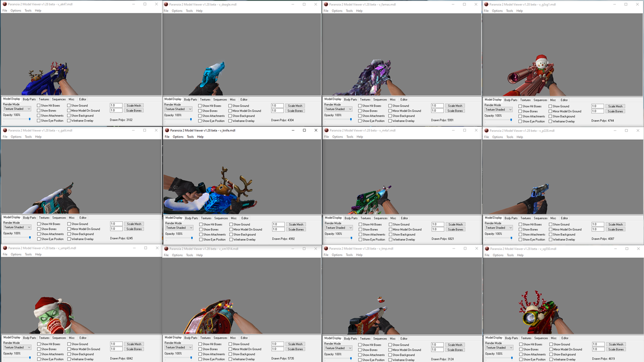644x362 pixels.
Task: Click the app icon in v_ump45.mdl title bar
Action: [x=5, y=248]
